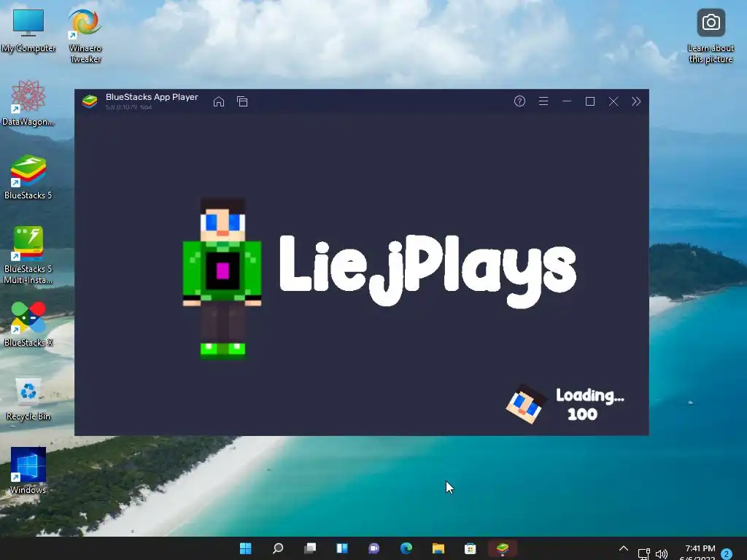Minimize the BlueStacks App Player window
This screenshot has width=747, height=560.
566,101
